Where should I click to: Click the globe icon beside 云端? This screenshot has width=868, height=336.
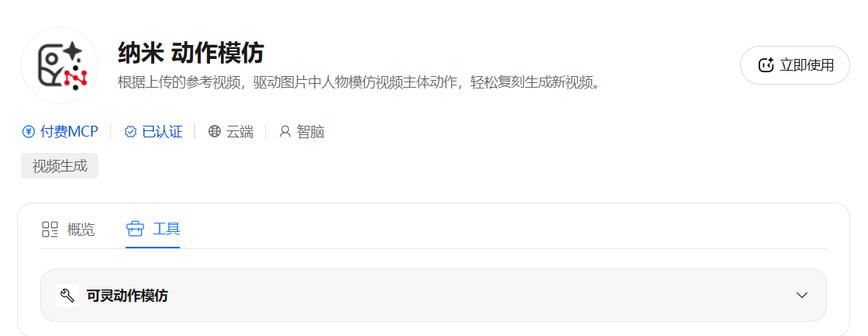coord(214,132)
